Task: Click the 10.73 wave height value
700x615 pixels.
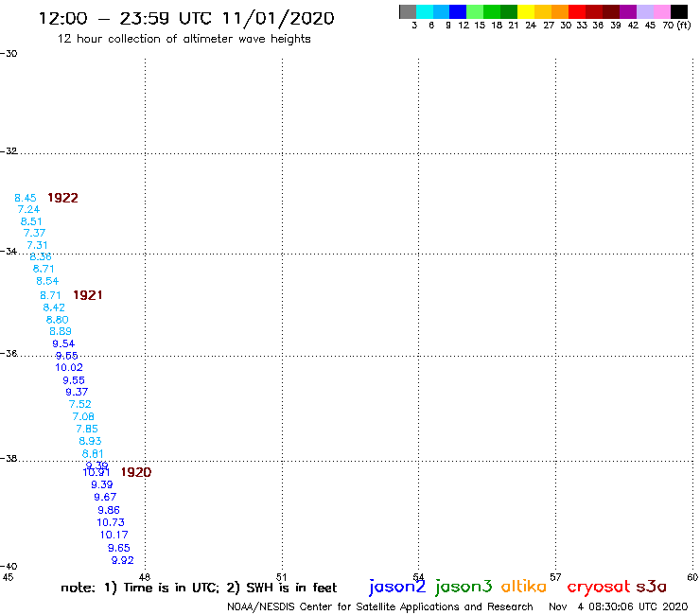Action: (111, 522)
